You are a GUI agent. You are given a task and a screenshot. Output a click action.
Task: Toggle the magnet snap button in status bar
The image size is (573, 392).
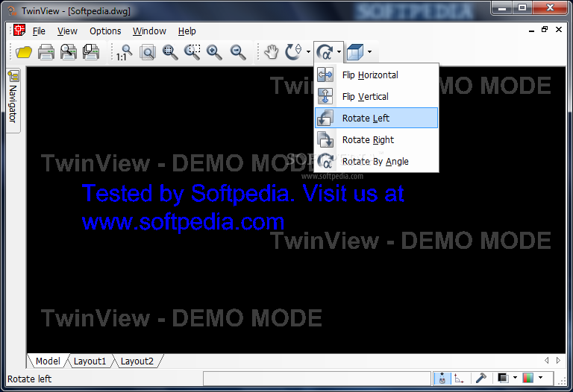[442, 378]
